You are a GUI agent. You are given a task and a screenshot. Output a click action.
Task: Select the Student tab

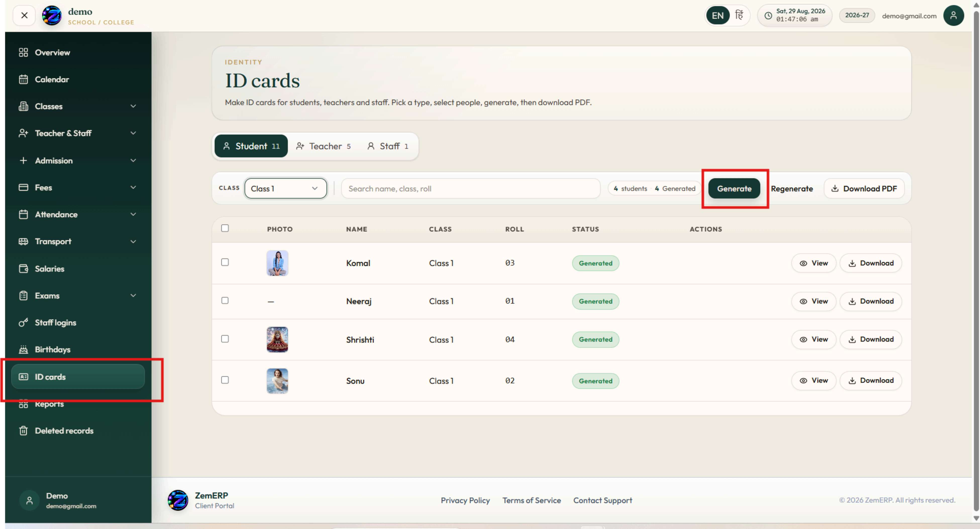[x=251, y=146]
